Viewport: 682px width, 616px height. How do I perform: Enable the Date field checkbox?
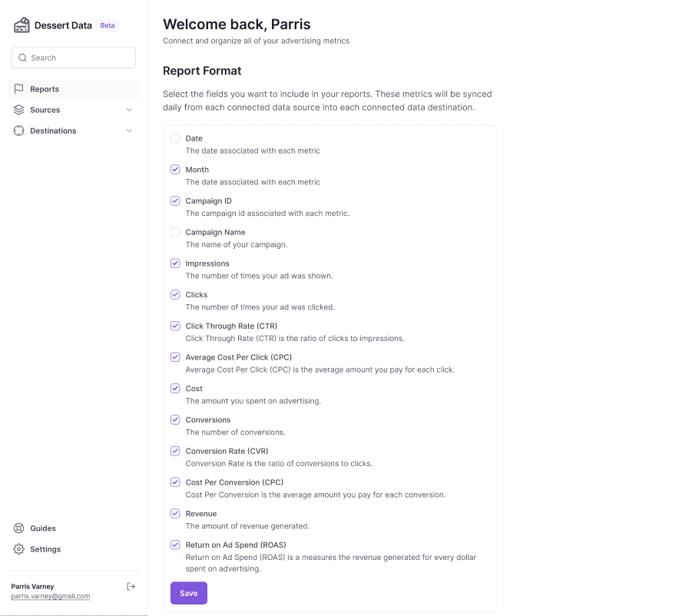click(x=175, y=138)
